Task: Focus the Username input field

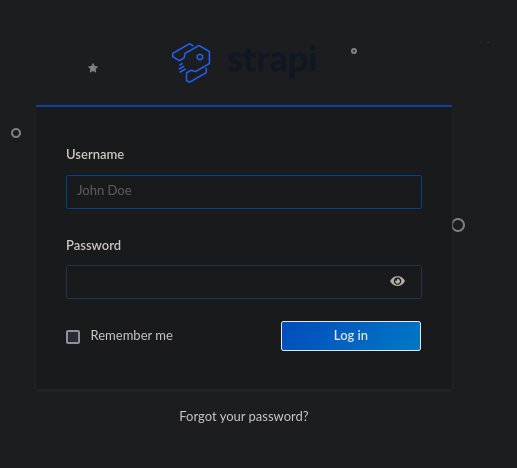Action: click(x=244, y=192)
